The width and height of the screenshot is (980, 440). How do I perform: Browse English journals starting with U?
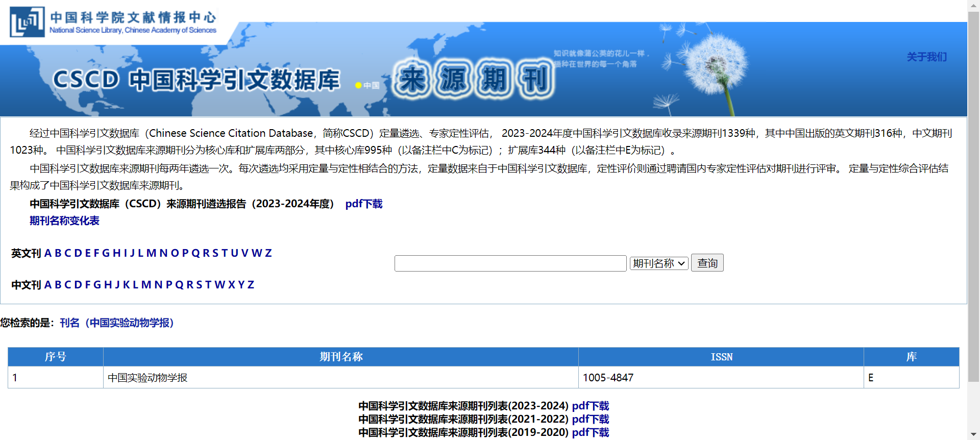click(x=234, y=253)
